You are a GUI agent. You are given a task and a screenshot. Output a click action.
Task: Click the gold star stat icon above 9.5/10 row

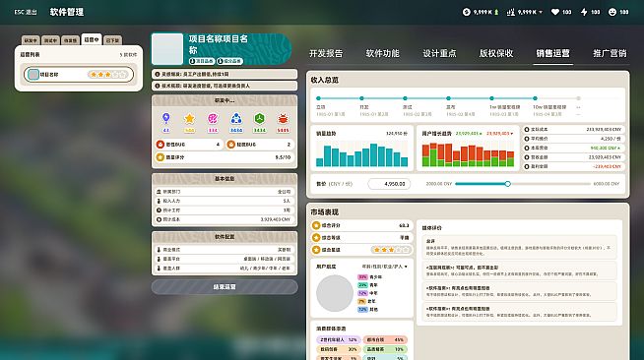coord(189,118)
